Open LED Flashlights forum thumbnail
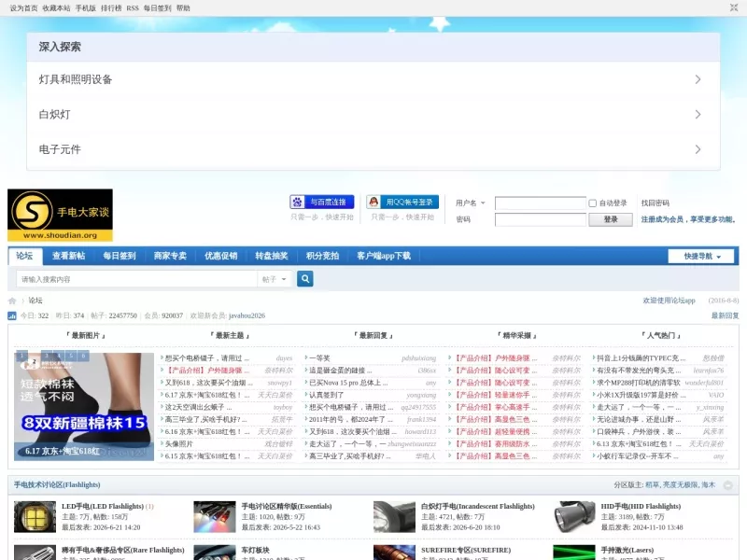This screenshot has height=560, width=747. (35, 517)
